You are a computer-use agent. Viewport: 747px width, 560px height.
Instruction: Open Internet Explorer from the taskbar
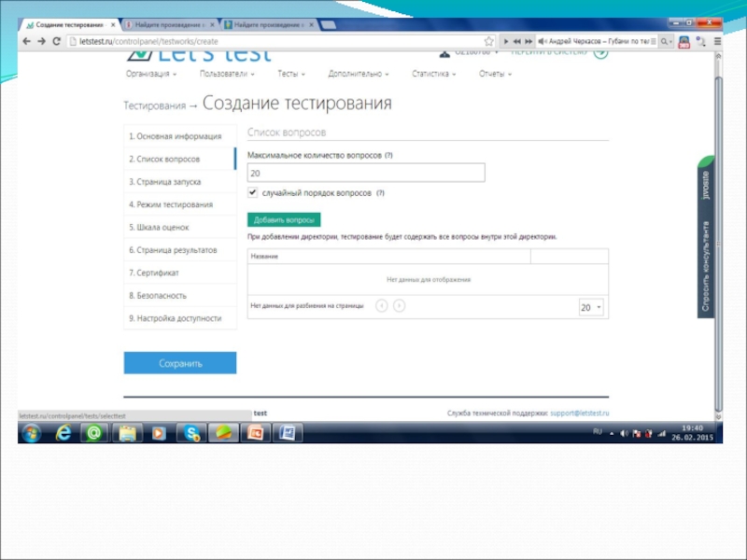click(63, 433)
